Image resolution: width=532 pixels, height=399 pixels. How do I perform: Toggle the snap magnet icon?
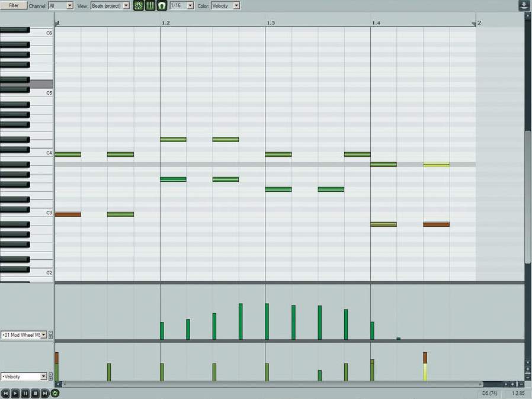[x=162, y=5]
